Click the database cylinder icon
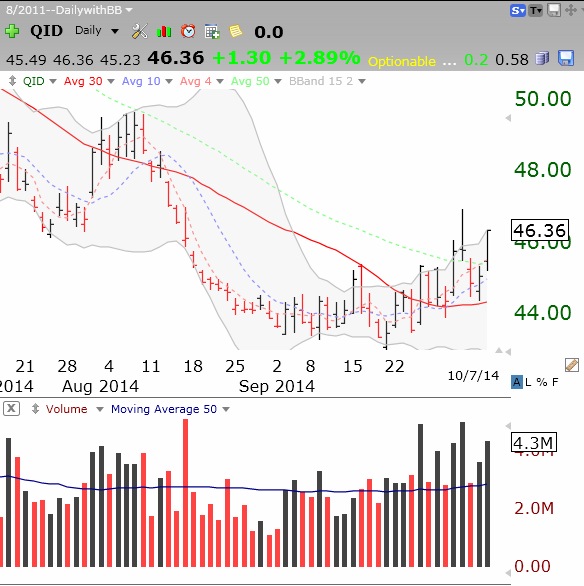 (x=542, y=58)
